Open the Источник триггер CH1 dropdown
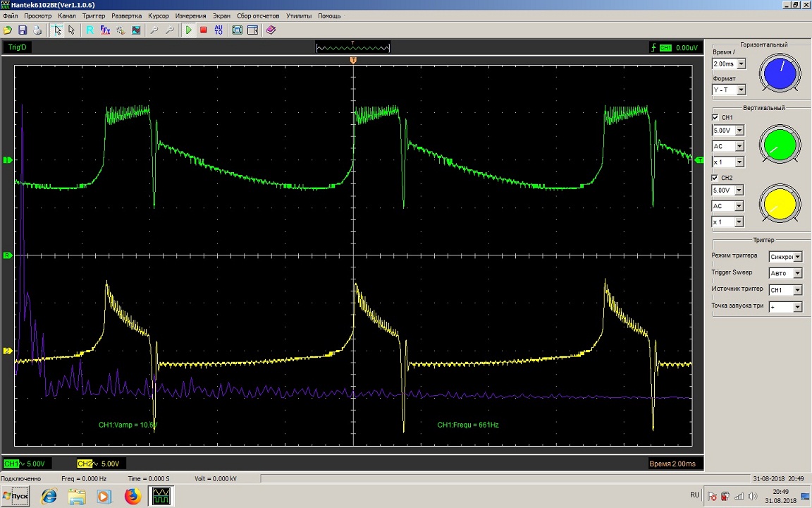The width and height of the screenshot is (812, 508). [797, 290]
